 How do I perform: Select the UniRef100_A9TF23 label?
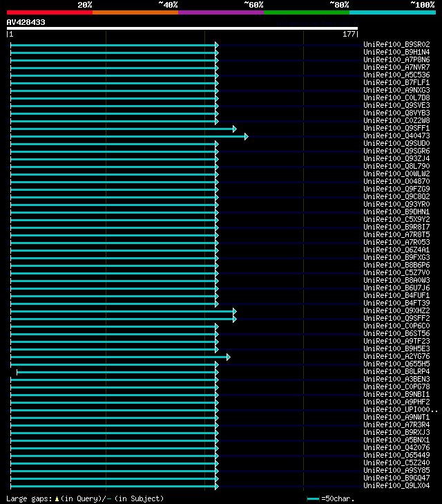coord(396,341)
